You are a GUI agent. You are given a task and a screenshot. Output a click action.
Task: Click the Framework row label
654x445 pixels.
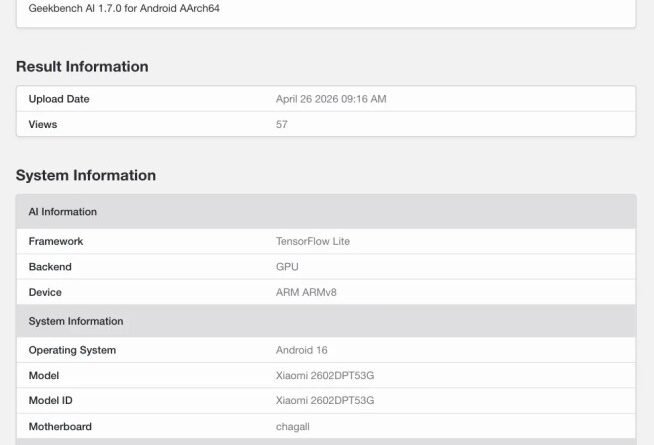56,241
